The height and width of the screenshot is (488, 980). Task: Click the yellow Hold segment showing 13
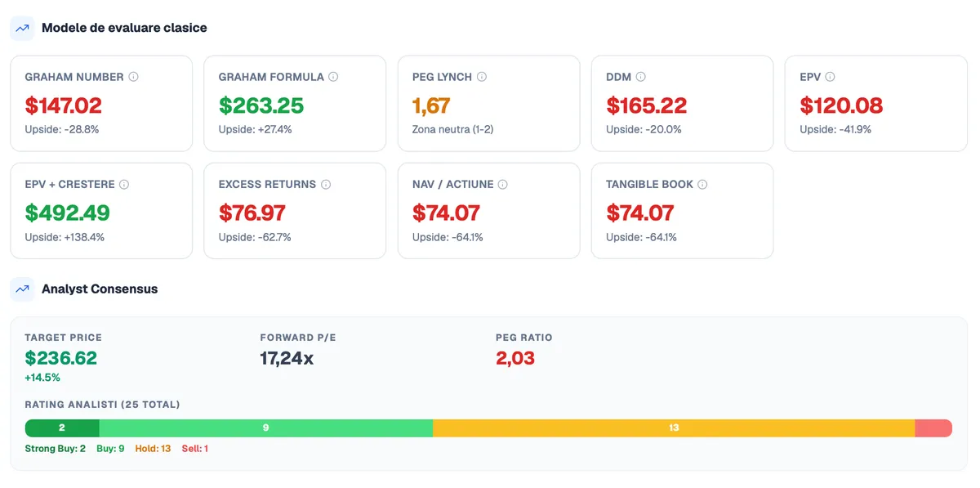[674, 428]
